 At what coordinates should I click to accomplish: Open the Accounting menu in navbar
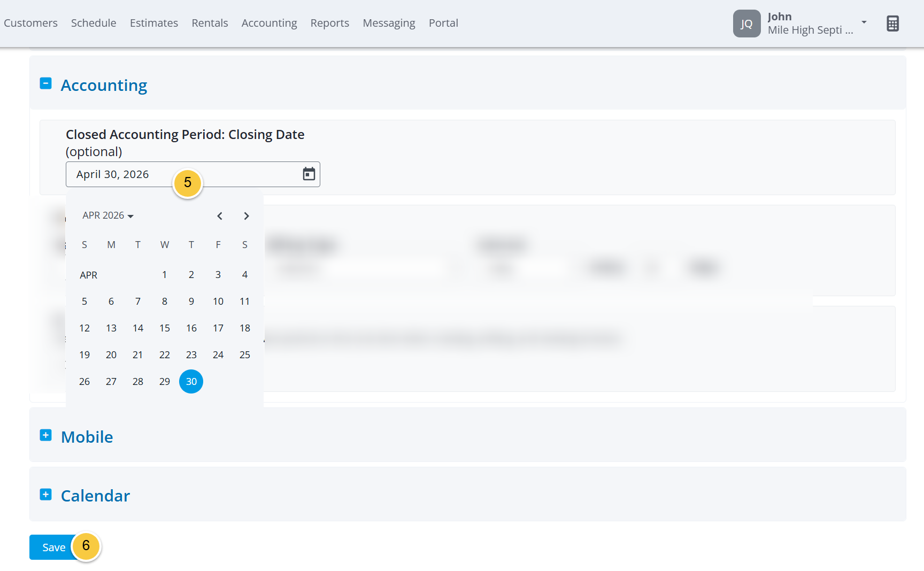click(269, 23)
